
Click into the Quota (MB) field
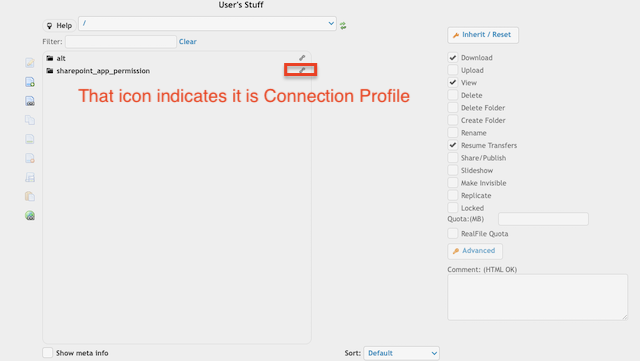(543, 219)
